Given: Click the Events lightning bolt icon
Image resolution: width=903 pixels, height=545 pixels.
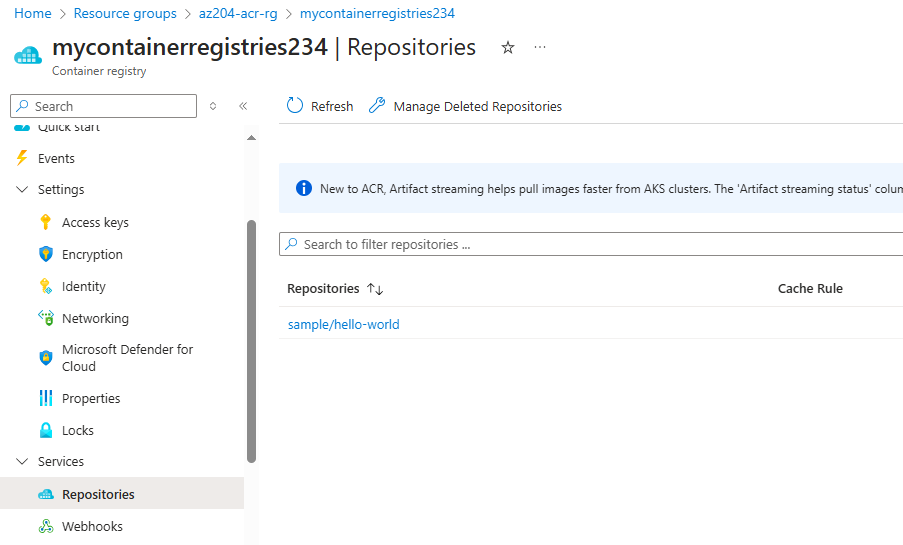Looking at the screenshot, I should coord(22,158).
